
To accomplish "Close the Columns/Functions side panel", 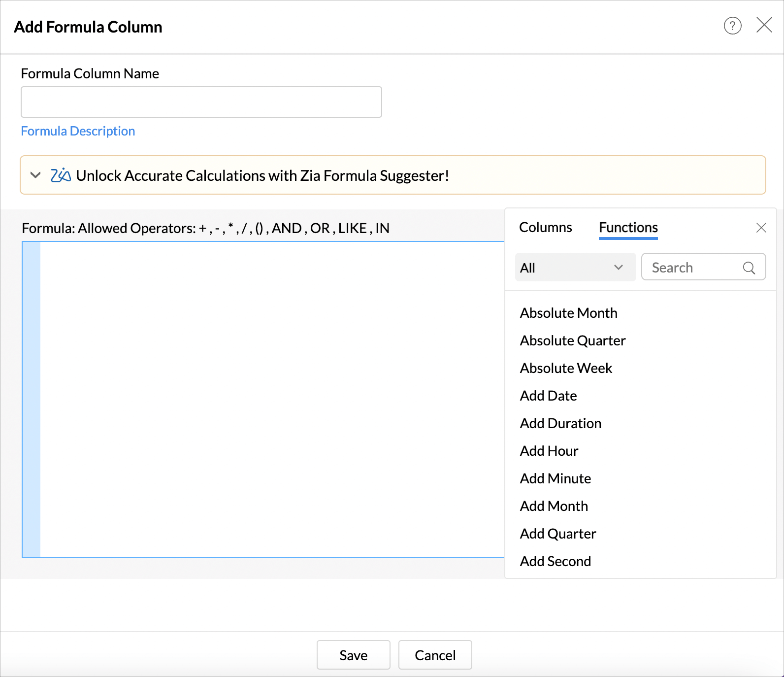I will [761, 228].
